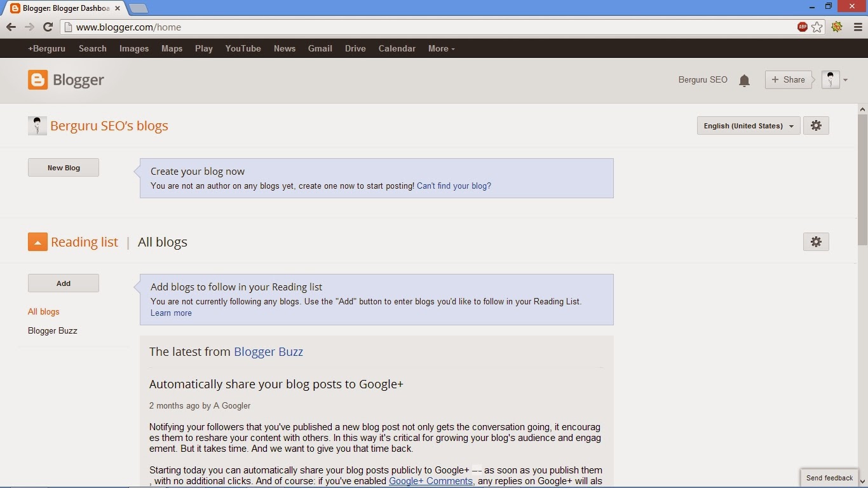Open YouTube in the Google bar
Image resolution: width=868 pixels, height=488 pixels.
tap(243, 48)
